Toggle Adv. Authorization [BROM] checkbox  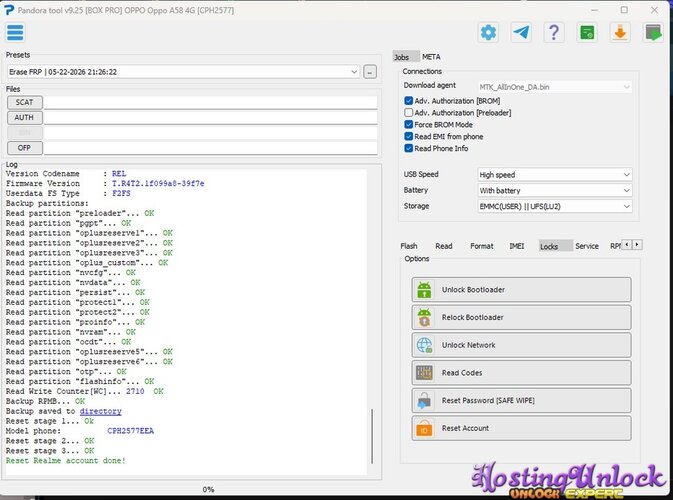pos(409,101)
